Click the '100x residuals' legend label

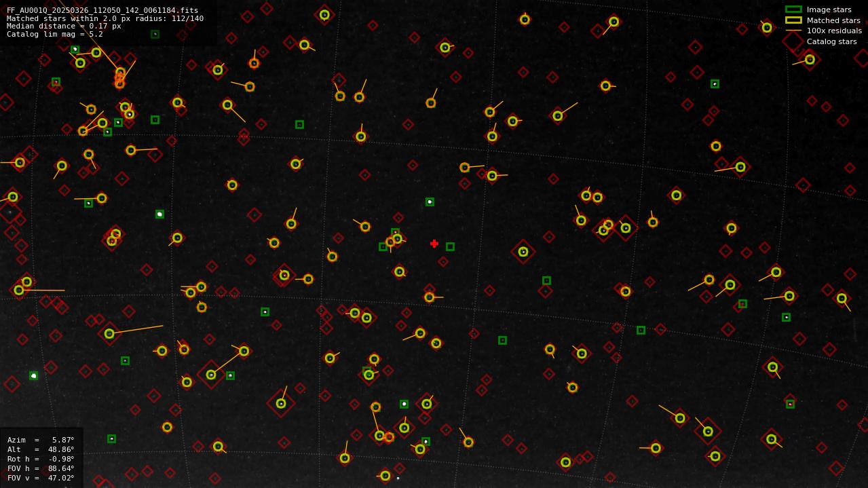[x=834, y=31]
